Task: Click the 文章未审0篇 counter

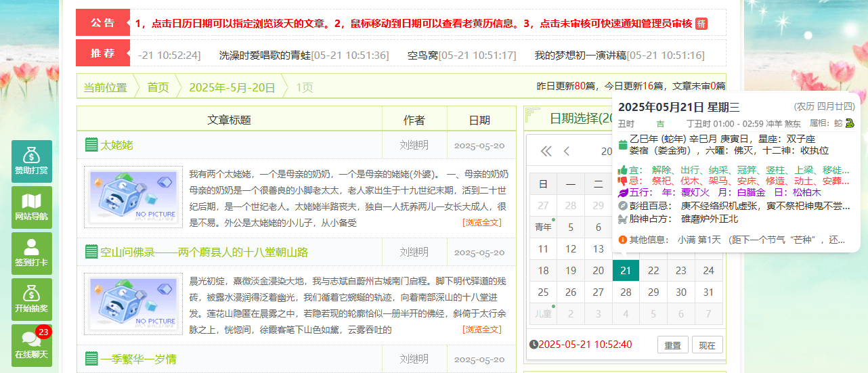Action: coord(698,86)
